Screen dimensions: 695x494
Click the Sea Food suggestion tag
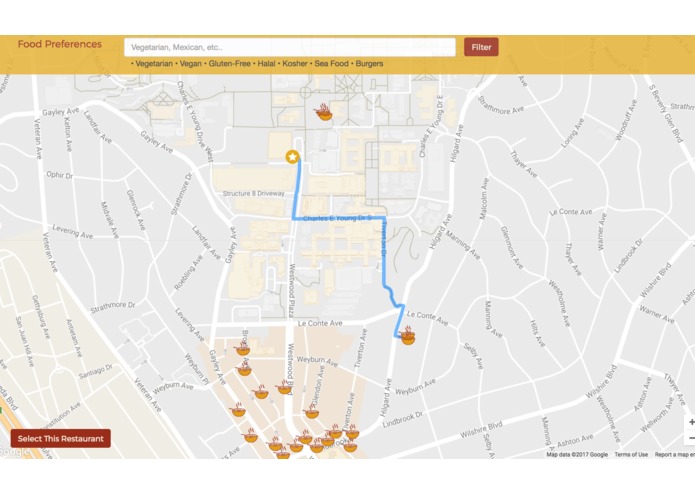click(332, 64)
